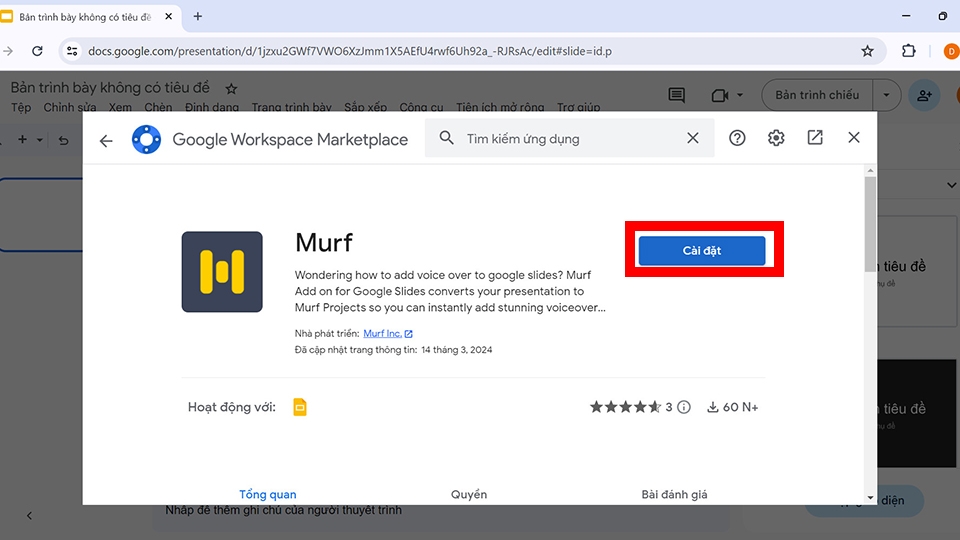Click the Google Slides compatibility icon
The image size is (960, 540).
(299, 407)
